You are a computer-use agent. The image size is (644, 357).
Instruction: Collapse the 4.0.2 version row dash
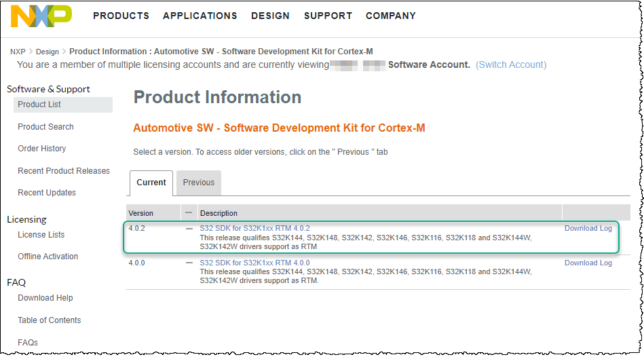(x=189, y=229)
